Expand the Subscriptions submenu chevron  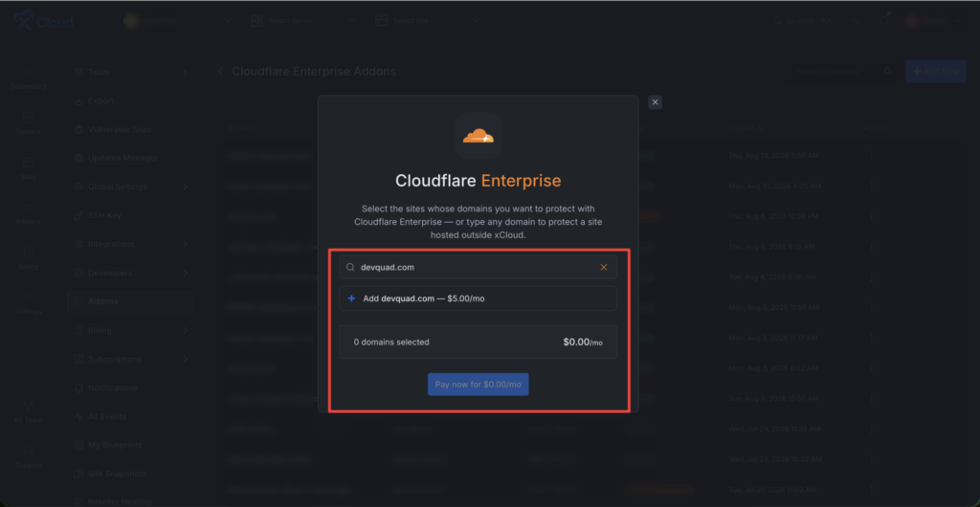[185, 359]
